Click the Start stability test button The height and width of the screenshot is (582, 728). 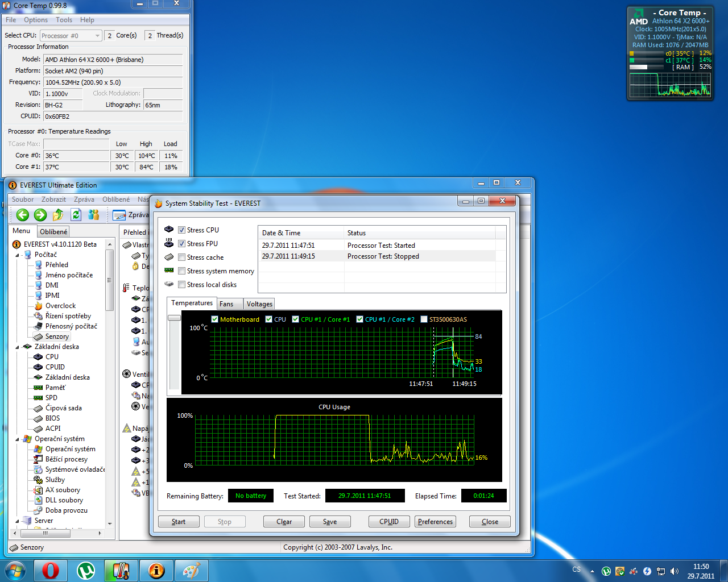click(179, 522)
